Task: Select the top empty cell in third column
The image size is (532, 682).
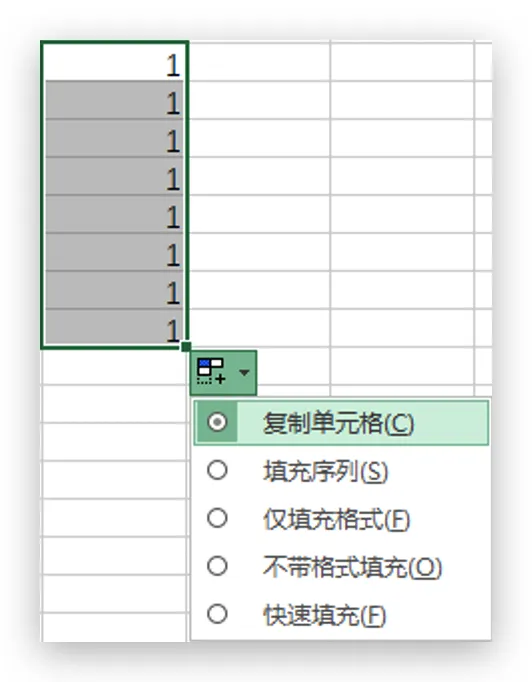Action: [402, 62]
